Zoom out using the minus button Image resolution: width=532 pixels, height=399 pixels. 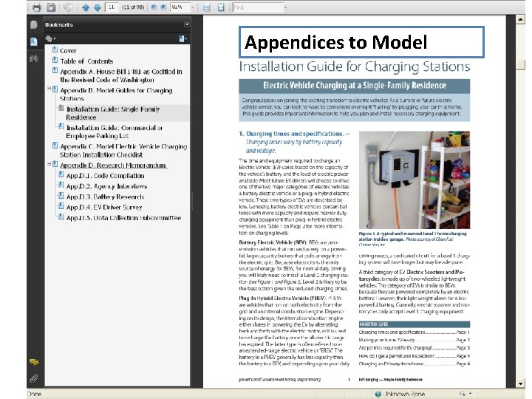[x=154, y=7]
